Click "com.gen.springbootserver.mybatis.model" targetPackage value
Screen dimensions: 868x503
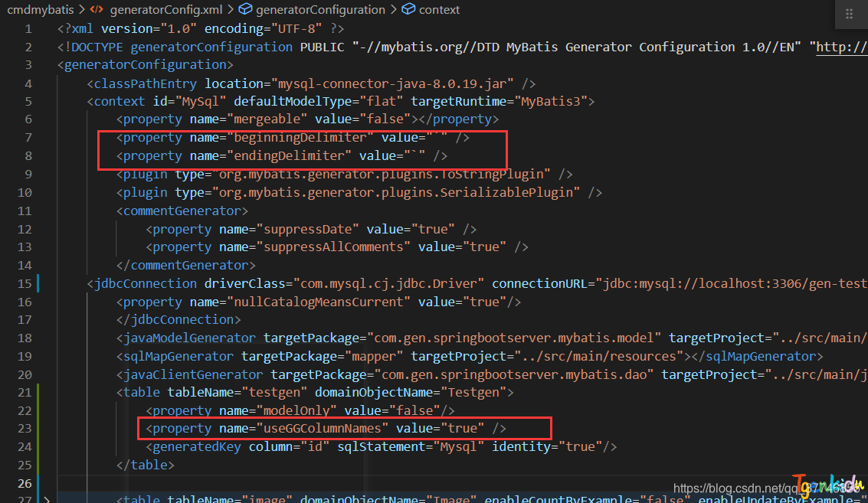[x=514, y=338]
